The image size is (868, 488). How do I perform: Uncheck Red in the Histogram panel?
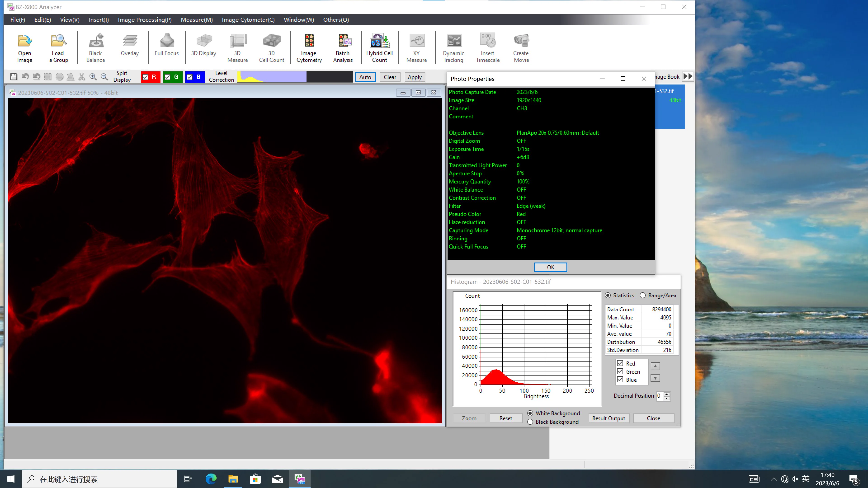point(620,363)
